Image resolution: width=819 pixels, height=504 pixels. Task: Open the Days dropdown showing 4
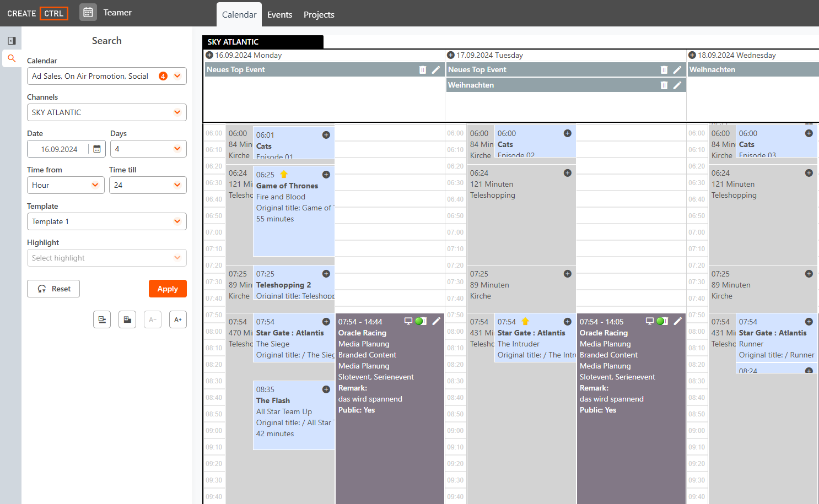(x=148, y=149)
